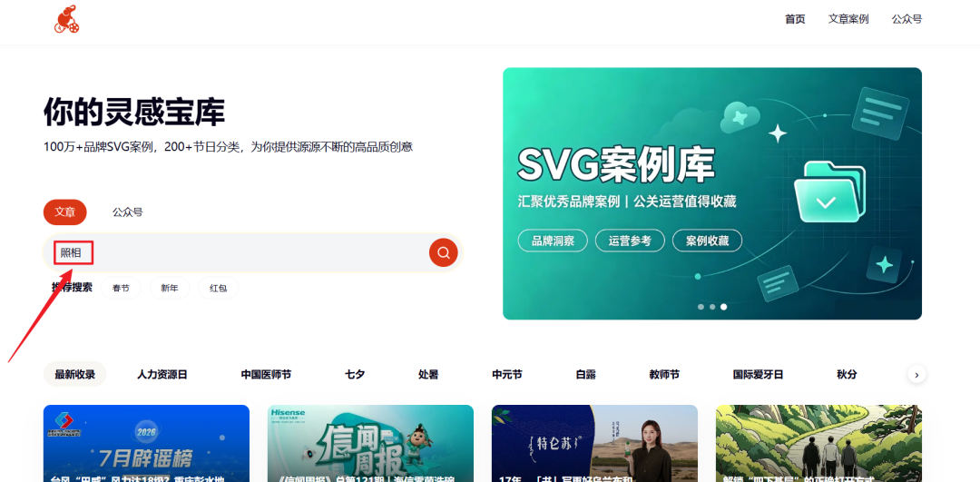The image size is (980, 482).
Task: Open the green forest path article card
Action: click(x=818, y=443)
